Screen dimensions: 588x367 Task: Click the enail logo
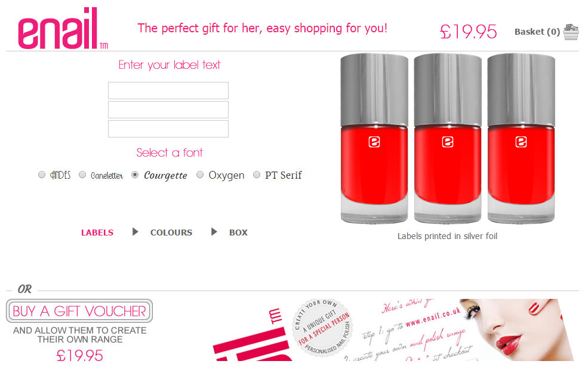[x=63, y=29]
